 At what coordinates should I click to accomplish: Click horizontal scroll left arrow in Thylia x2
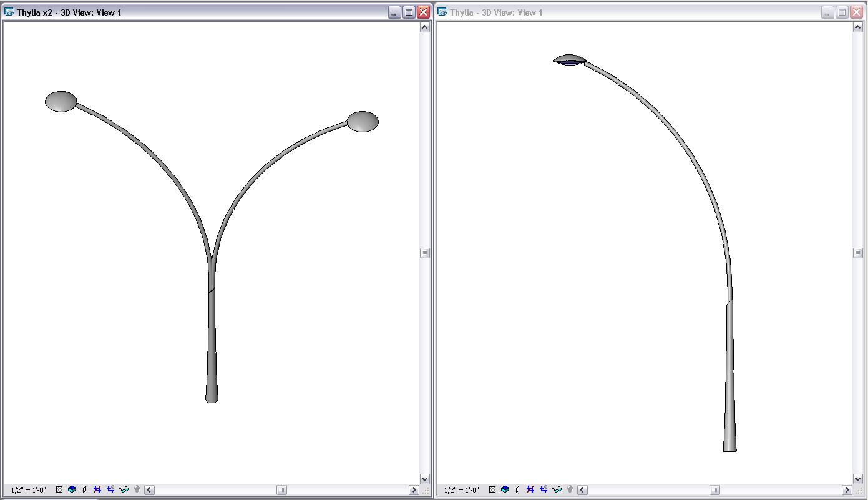[149, 490]
